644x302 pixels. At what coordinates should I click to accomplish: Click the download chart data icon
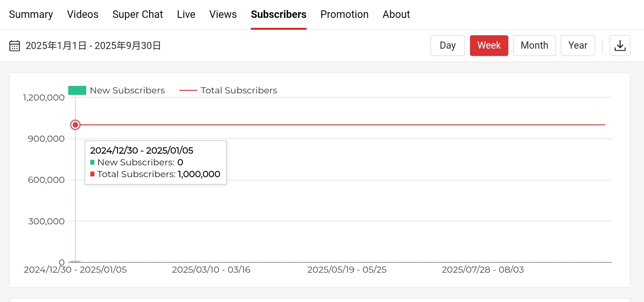[620, 46]
